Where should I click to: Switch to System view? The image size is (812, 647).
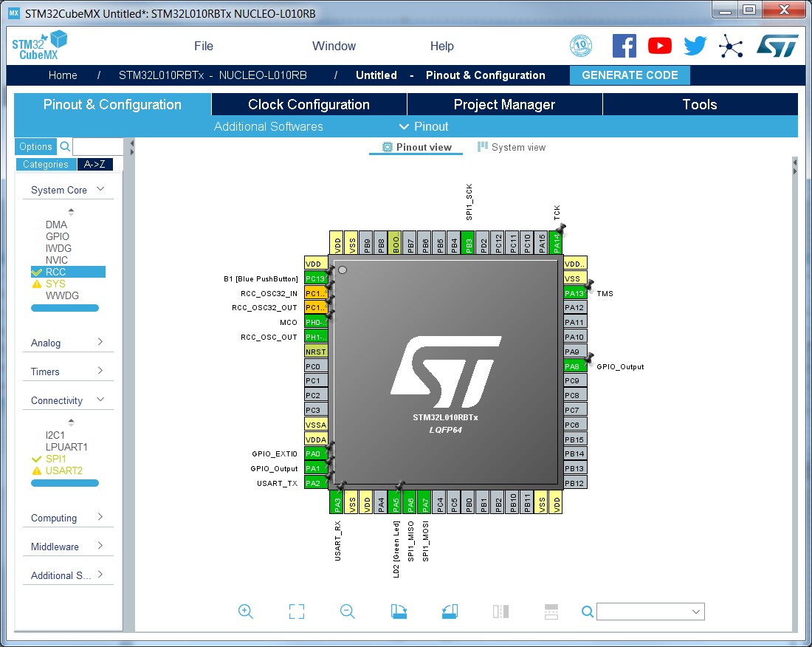point(512,147)
